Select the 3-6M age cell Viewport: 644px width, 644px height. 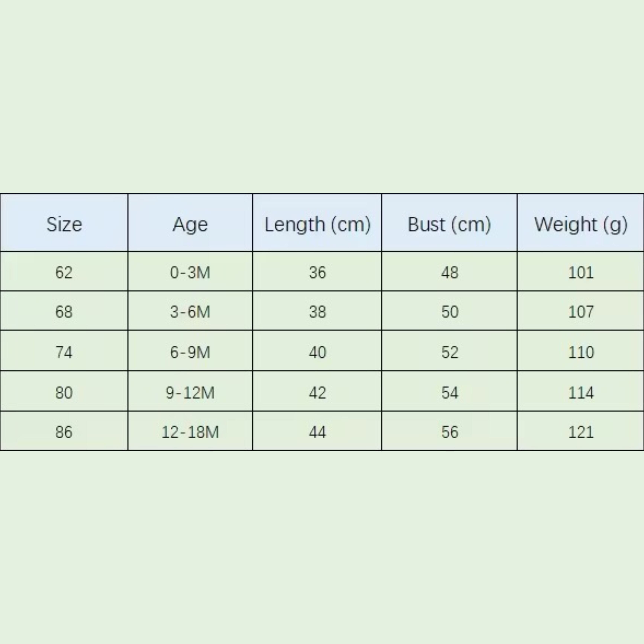[190, 312]
